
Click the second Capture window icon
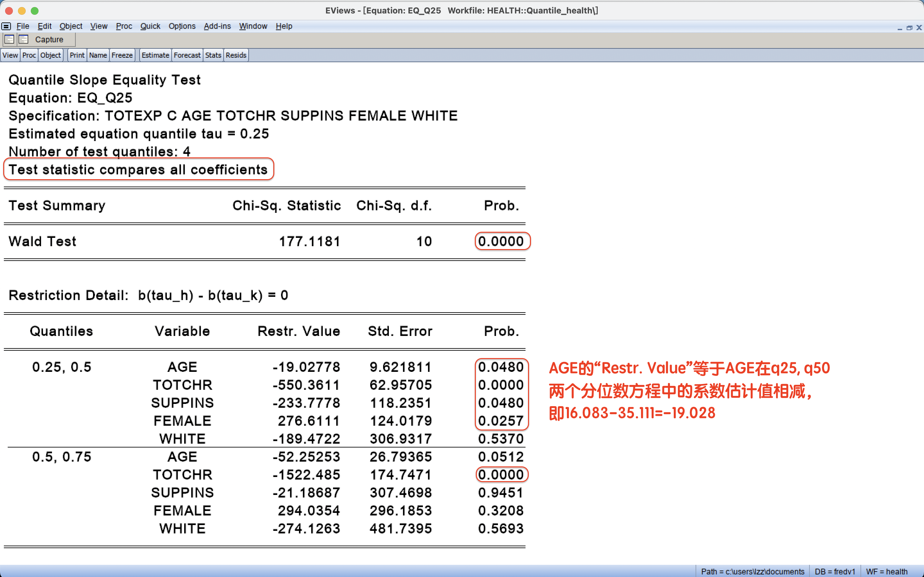(24, 39)
